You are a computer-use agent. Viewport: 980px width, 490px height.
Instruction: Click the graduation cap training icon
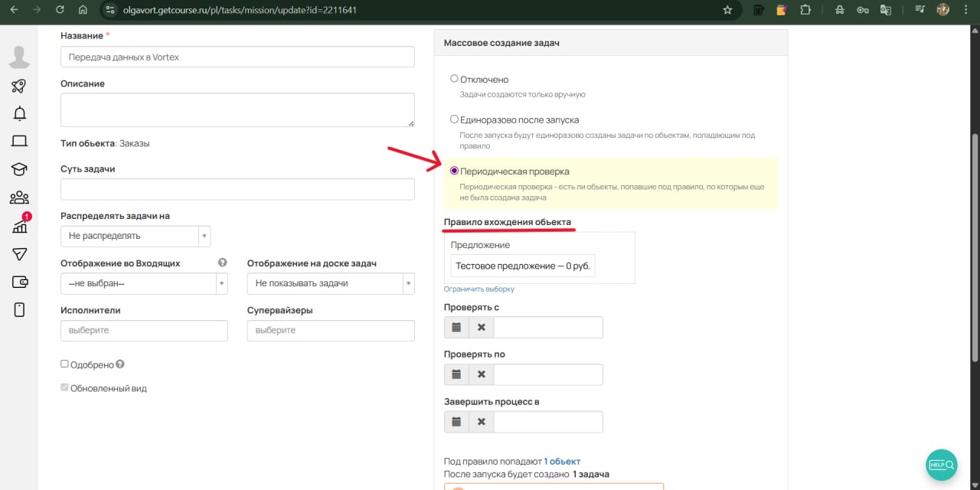coord(19,169)
